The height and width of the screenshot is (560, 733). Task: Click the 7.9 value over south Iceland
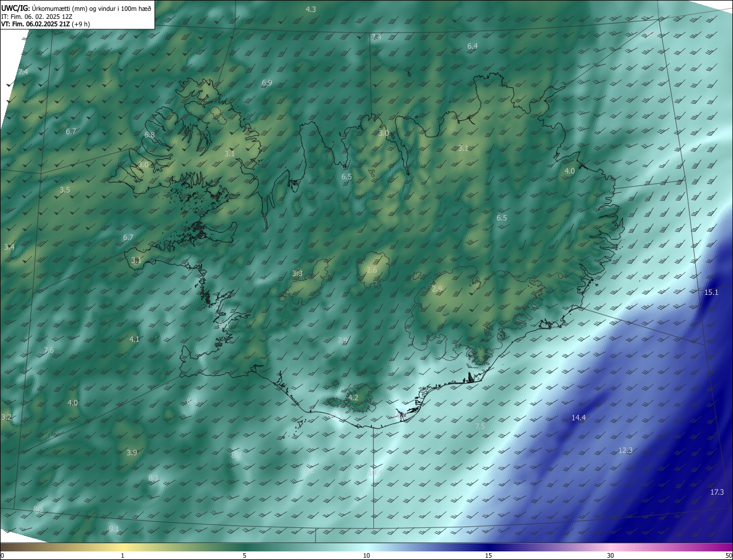click(342, 340)
